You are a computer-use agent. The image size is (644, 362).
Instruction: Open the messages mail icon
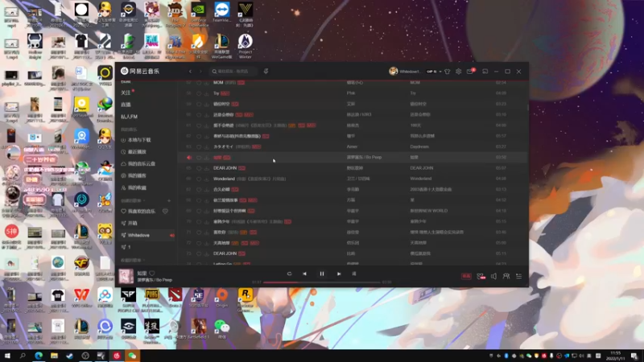(x=470, y=72)
